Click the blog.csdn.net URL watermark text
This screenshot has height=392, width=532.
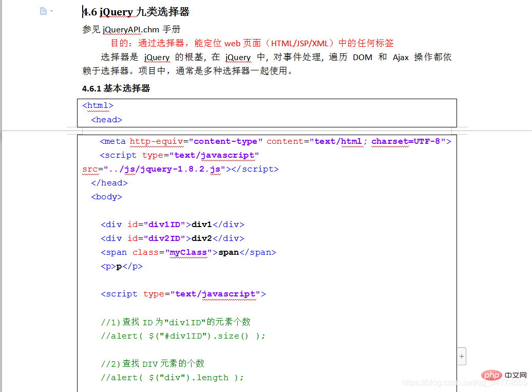pyautogui.click(x=464, y=383)
